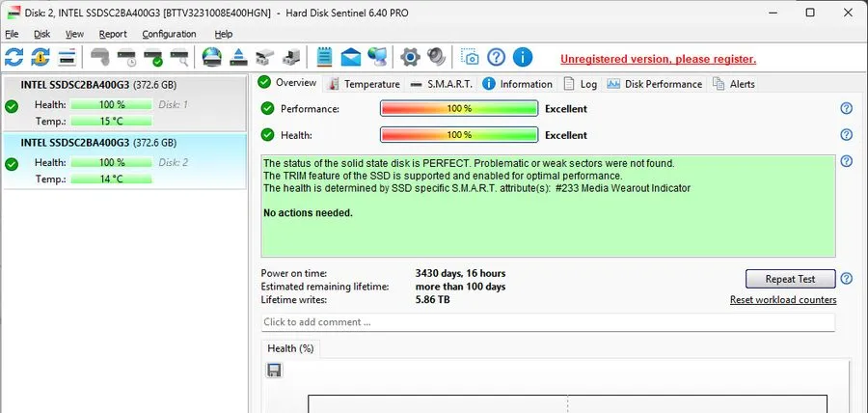Viewport: 868px width, 413px height.
Task: Click the blue envelope email icon
Action: [x=350, y=57]
